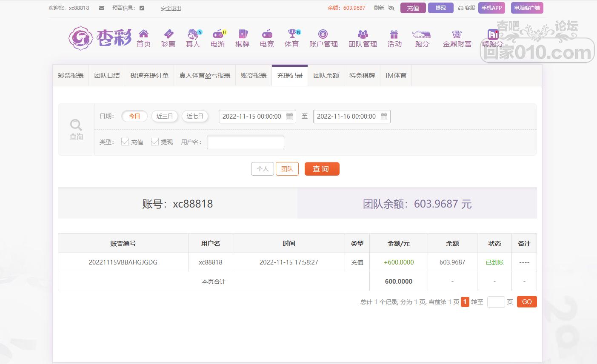Viewport: 597px width, 364px height.
Task: Uncheck the 充值 type checkbox
Action: tap(125, 142)
